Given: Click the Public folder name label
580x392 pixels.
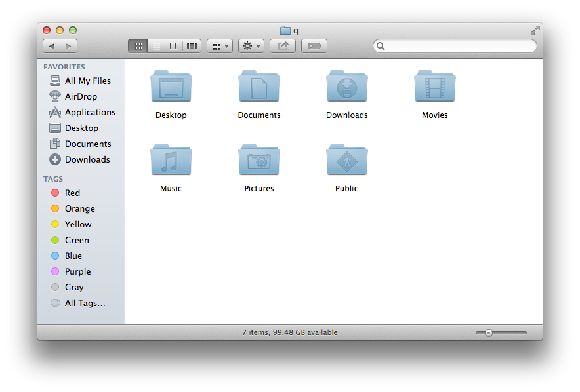Looking at the screenshot, I should 346,189.
